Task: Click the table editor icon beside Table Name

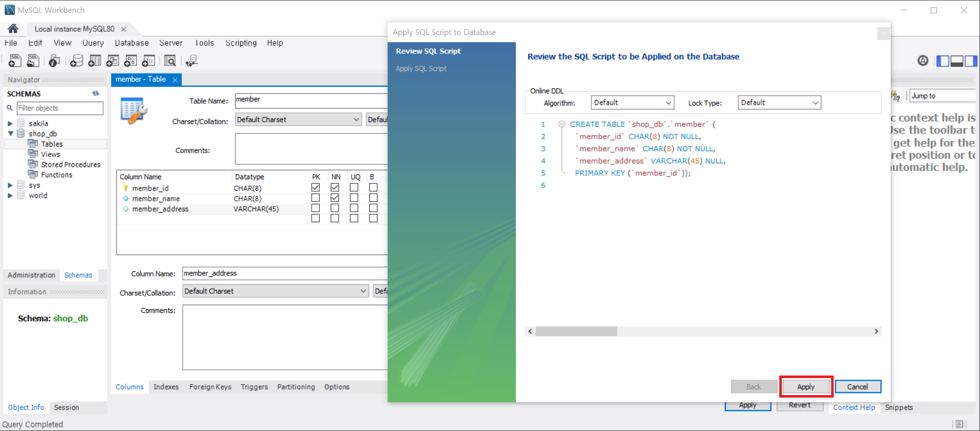Action: pos(133,110)
